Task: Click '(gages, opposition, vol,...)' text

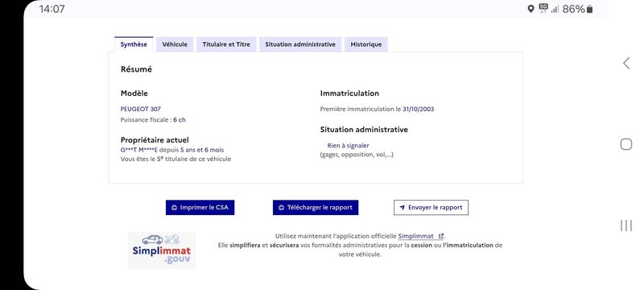Action: pyautogui.click(x=357, y=155)
